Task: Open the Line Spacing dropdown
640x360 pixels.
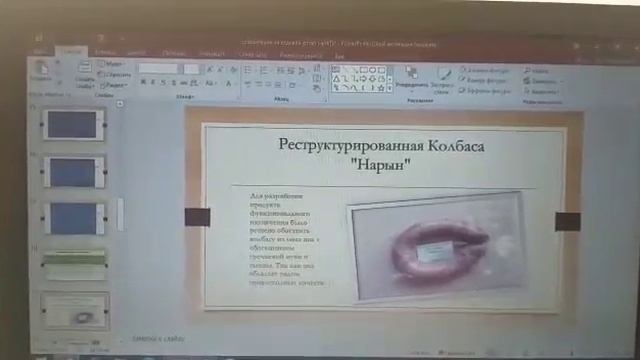Action: [x=302, y=71]
